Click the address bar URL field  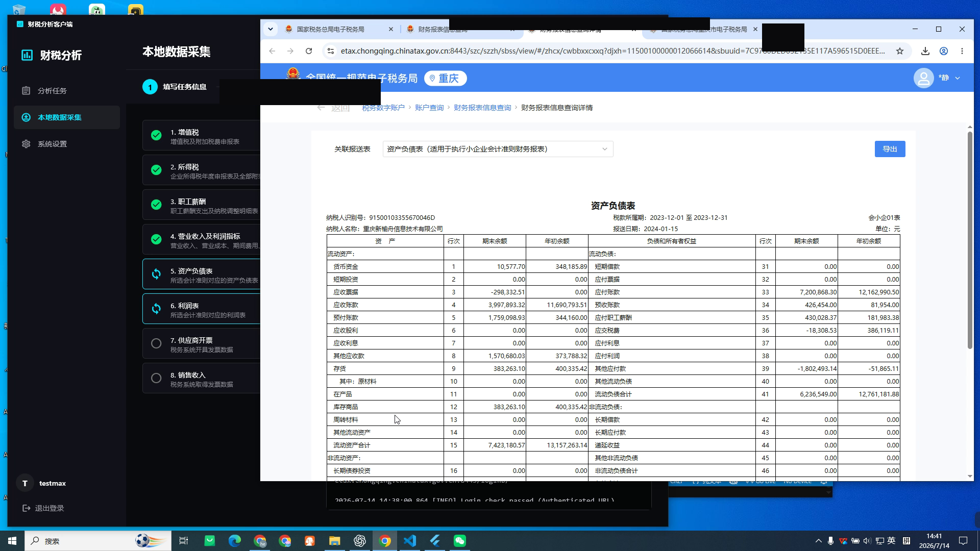coord(612,51)
